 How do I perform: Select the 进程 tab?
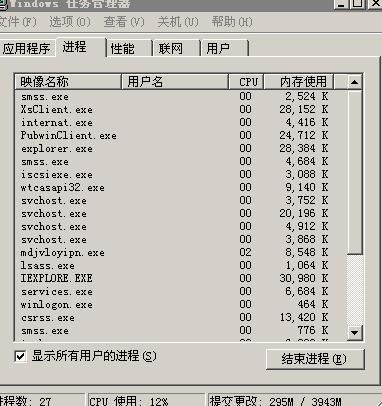point(80,47)
